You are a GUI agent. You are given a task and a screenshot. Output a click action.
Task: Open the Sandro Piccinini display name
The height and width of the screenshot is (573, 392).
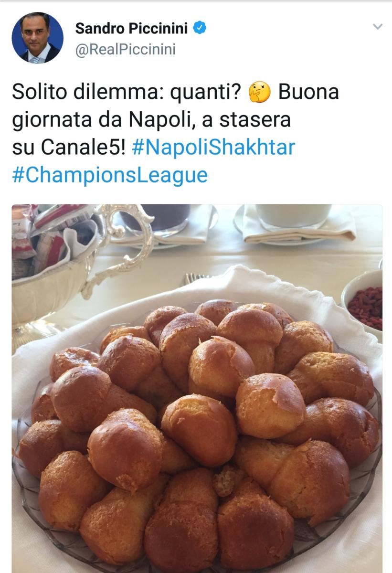pos(132,29)
